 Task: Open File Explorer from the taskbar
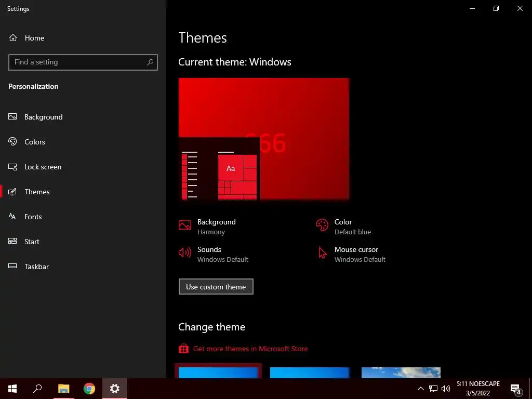(63, 389)
